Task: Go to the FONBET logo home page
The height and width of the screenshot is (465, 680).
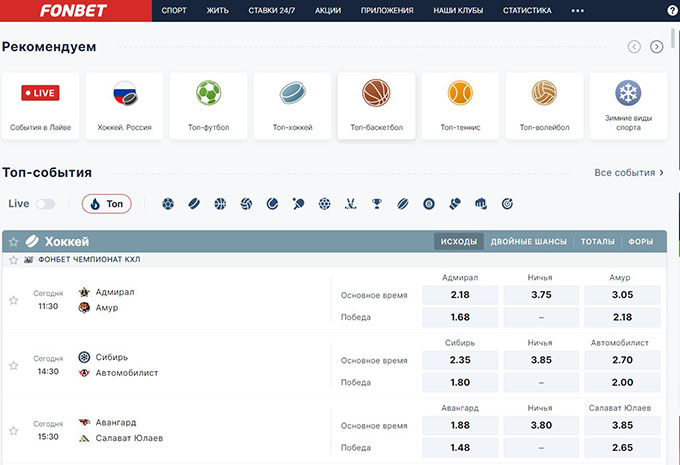Action: tap(73, 10)
